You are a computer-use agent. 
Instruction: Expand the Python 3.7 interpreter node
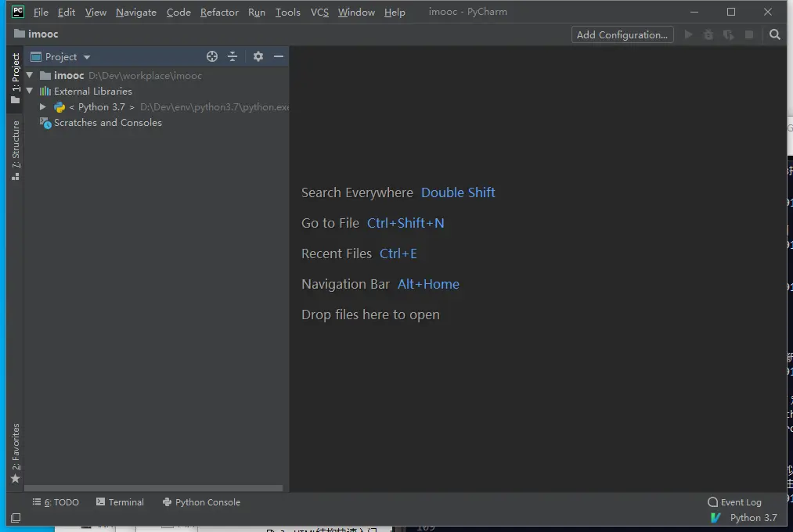[x=43, y=106]
